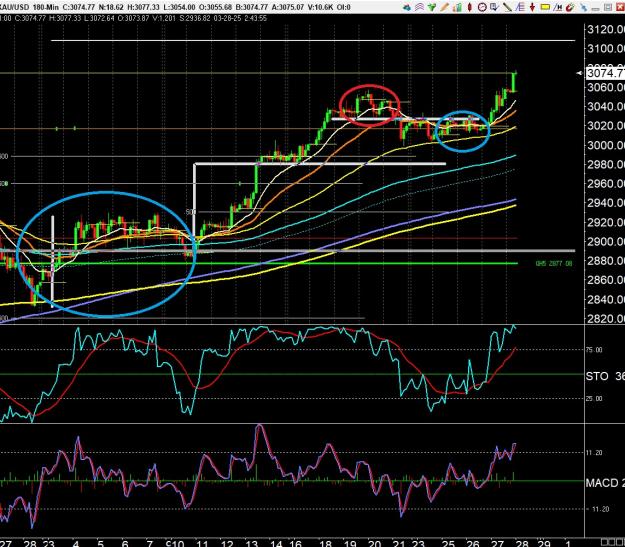Image resolution: width=625 pixels, height=547 pixels.
Task: Click the green GH5 level label
Action: click(554, 263)
